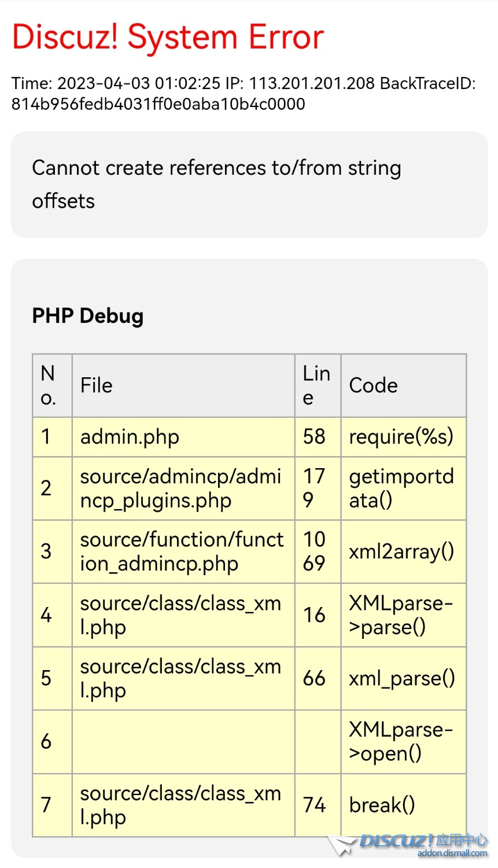Select the require(%s) code cell

click(x=401, y=437)
